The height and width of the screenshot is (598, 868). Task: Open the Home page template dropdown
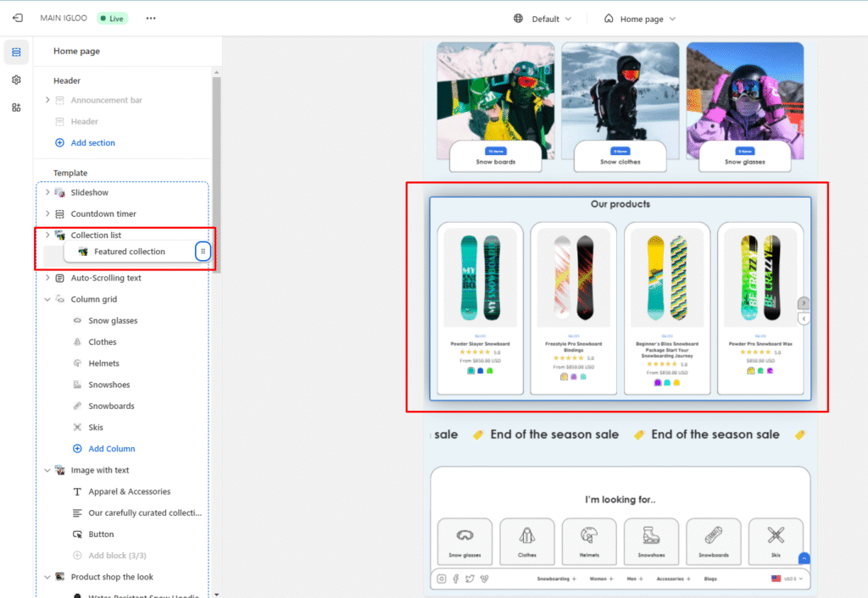click(x=640, y=19)
